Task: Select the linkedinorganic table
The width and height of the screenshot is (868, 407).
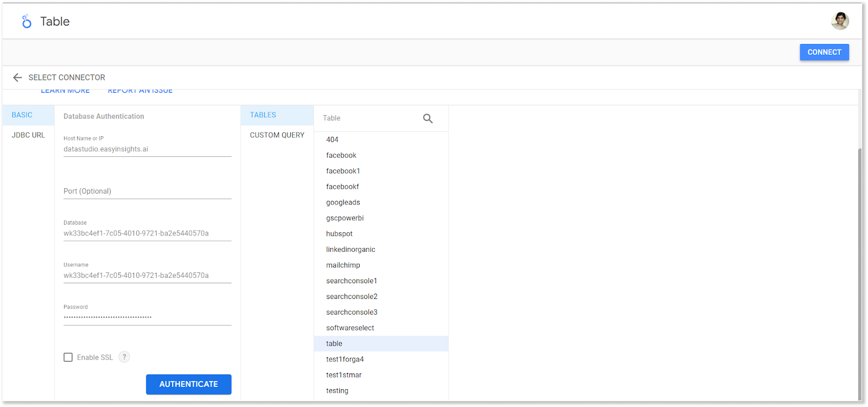Action: pyautogui.click(x=381, y=250)
